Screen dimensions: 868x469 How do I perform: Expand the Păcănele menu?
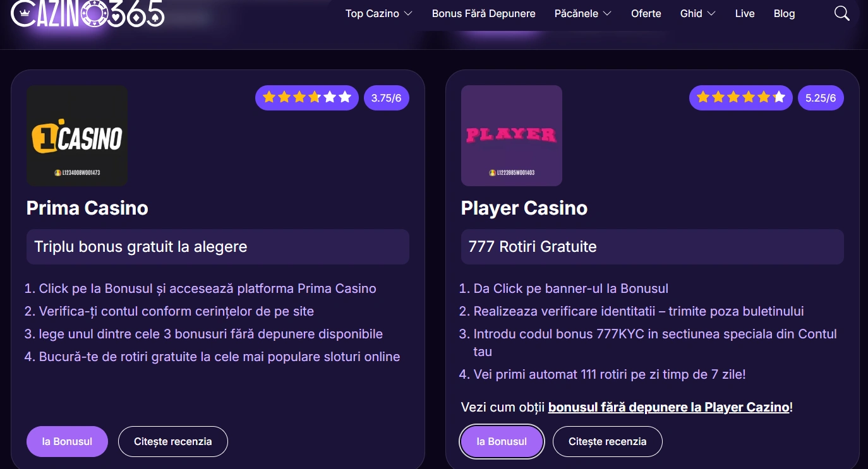pyautogui.click(x=582, y=13)
